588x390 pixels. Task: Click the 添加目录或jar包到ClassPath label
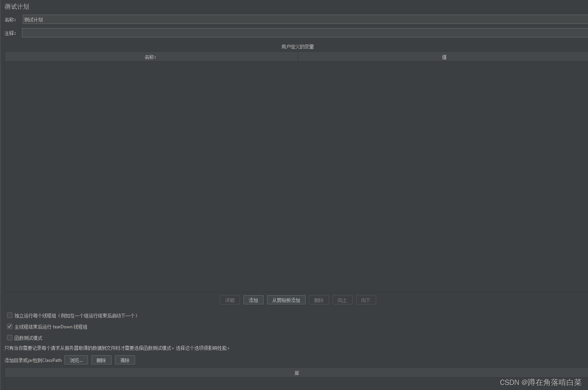33,360
